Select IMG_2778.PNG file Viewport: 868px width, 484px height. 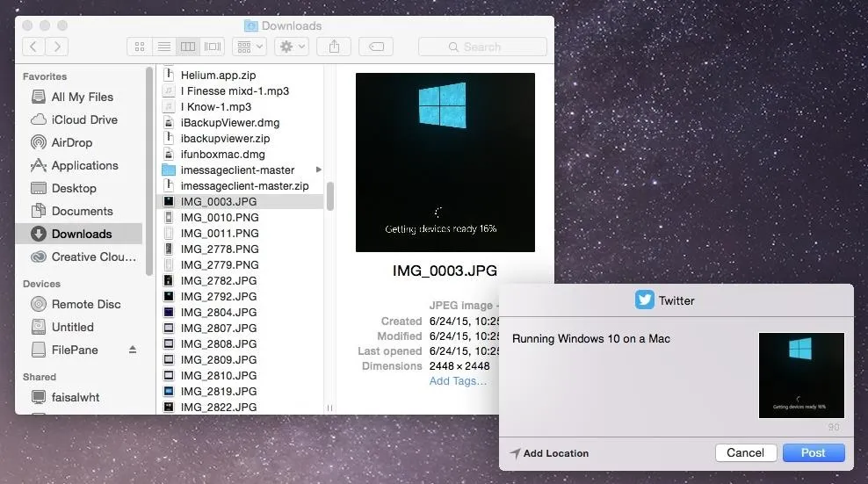242,249
